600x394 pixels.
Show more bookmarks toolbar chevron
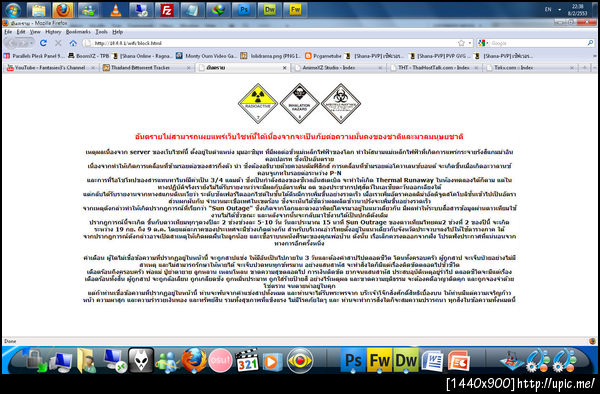(x=594, y=56)
